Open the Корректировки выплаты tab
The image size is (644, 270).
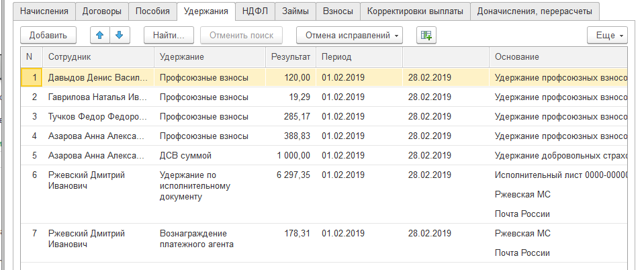414,11
